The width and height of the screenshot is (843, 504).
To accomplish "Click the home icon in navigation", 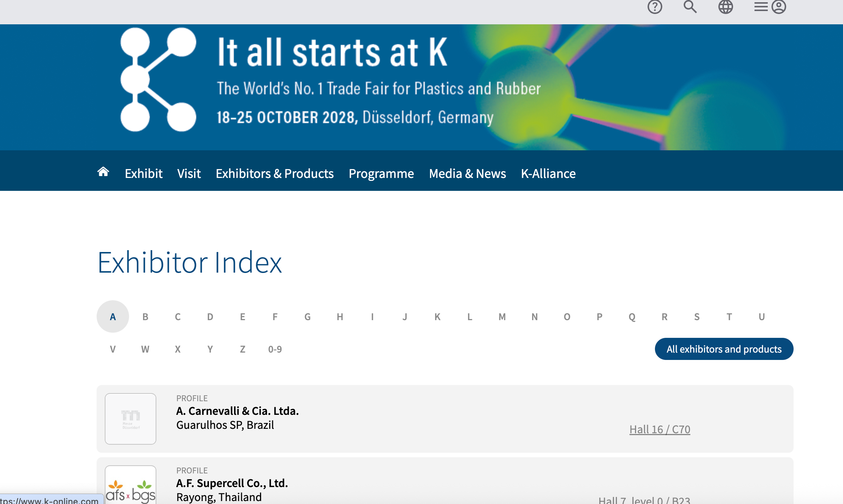I will tap(103, 172).
